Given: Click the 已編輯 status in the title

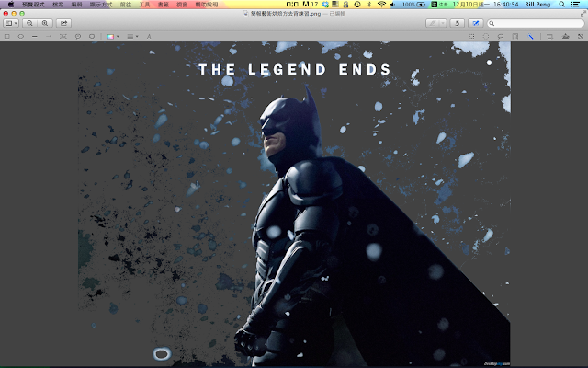Looking at the screenshot, I should [337, 14].
